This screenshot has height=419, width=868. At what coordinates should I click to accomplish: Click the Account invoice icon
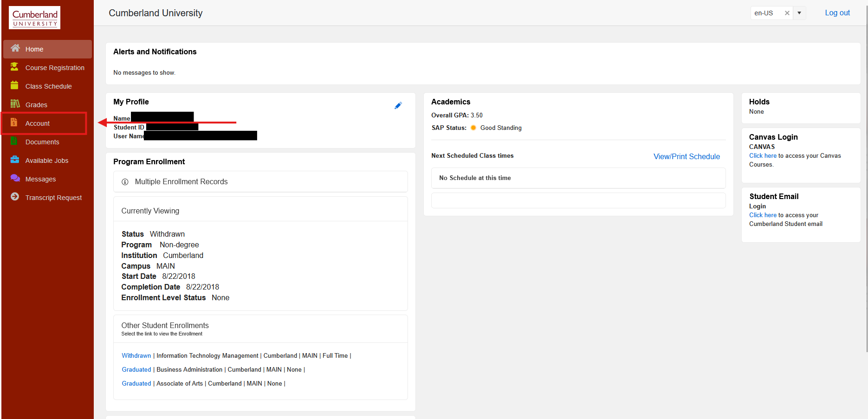tap(14, 122)
